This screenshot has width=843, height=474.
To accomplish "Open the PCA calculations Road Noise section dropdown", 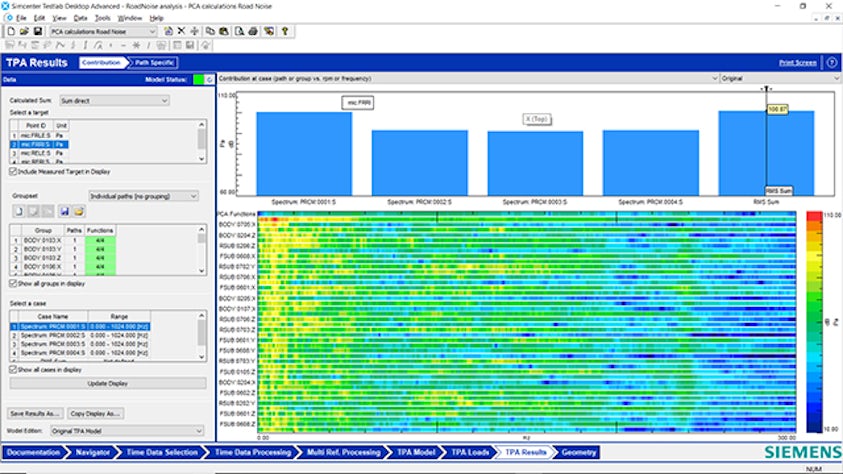I will tap(103, 32).
